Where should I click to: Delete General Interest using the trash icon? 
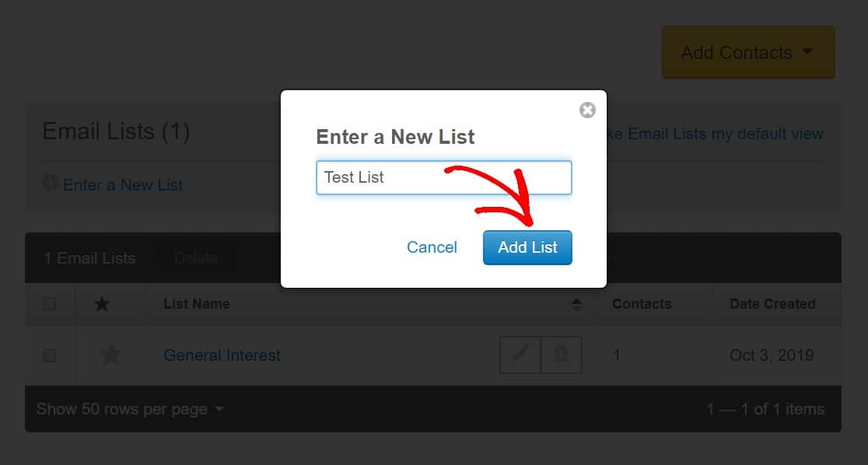click(562, 355)
